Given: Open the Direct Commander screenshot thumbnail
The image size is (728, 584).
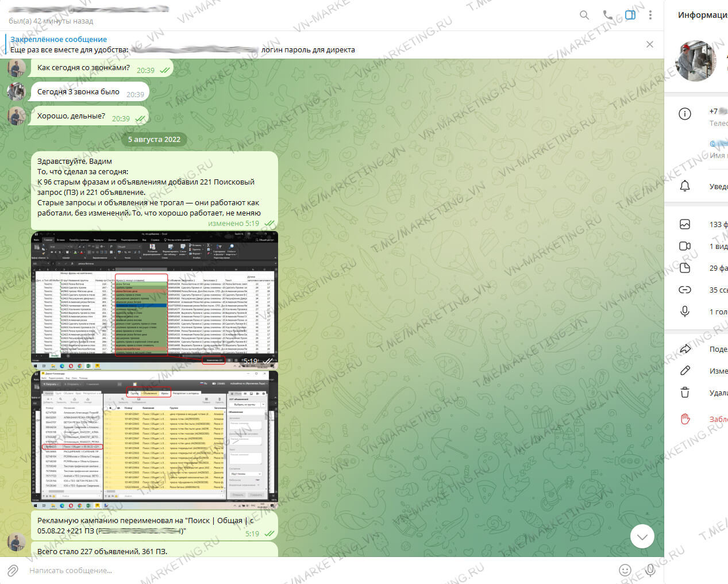Looking at the screenshot, I should coord(154,440).
